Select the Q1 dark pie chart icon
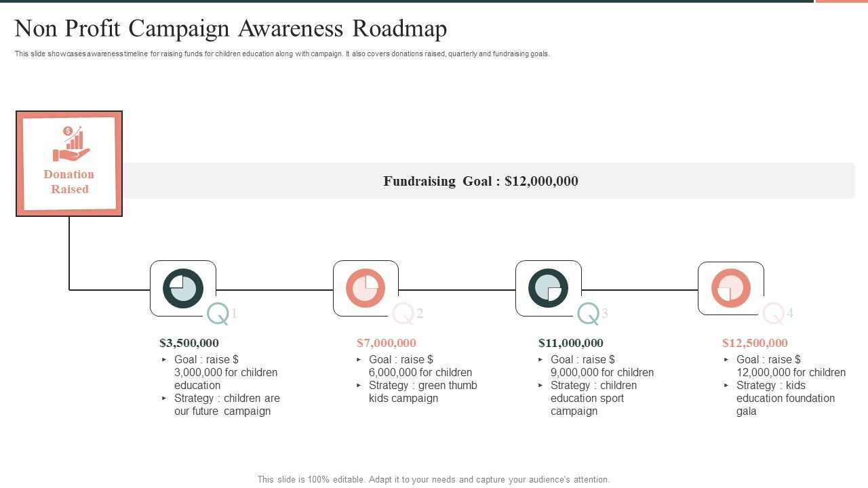The height and width of the screenshot is (488, 868). pyautogui.click(x=183, y=289)
